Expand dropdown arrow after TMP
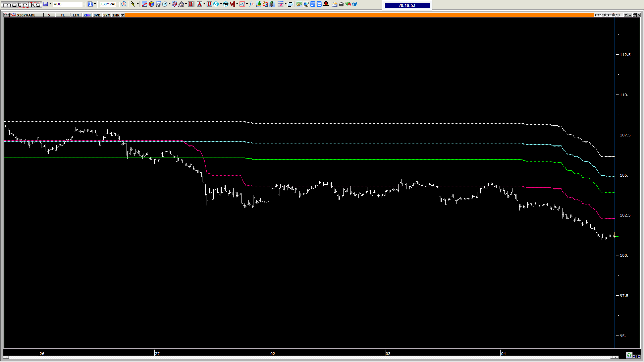Screen dimensions: 644x362 pos(122,15)
